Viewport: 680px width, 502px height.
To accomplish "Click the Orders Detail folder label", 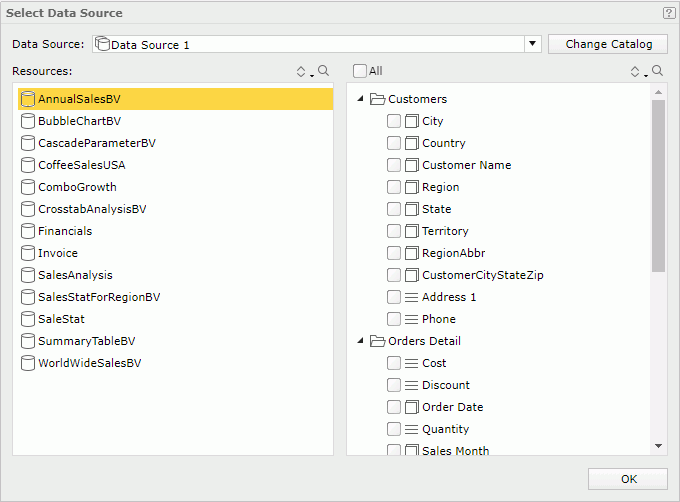I will pyautogui.click(x=424, y=341).
